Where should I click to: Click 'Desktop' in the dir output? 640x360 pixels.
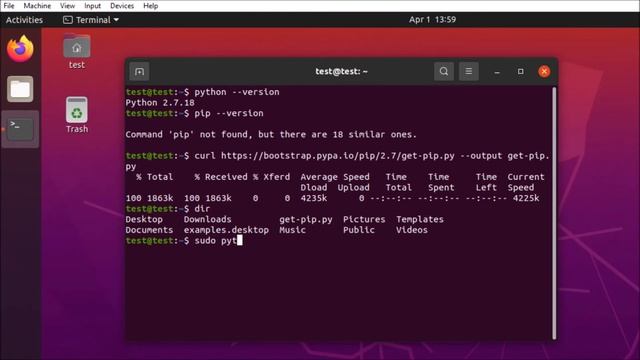(x=144, y=219)
